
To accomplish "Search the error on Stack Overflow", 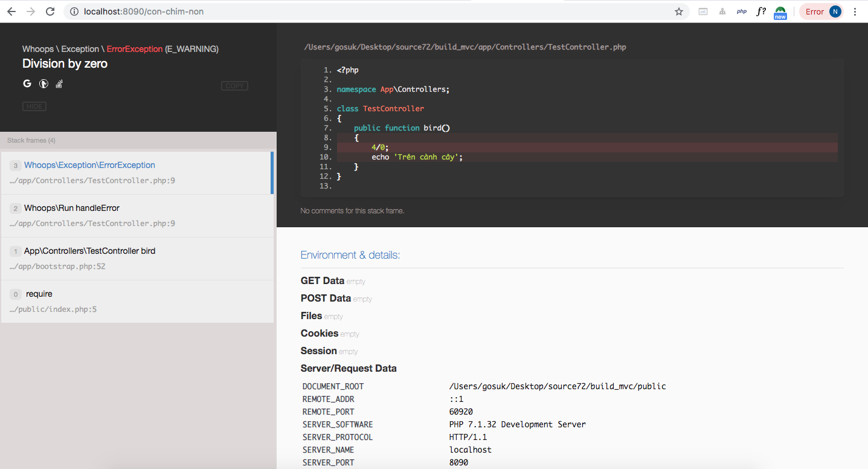I will click(x=59, y=84).
